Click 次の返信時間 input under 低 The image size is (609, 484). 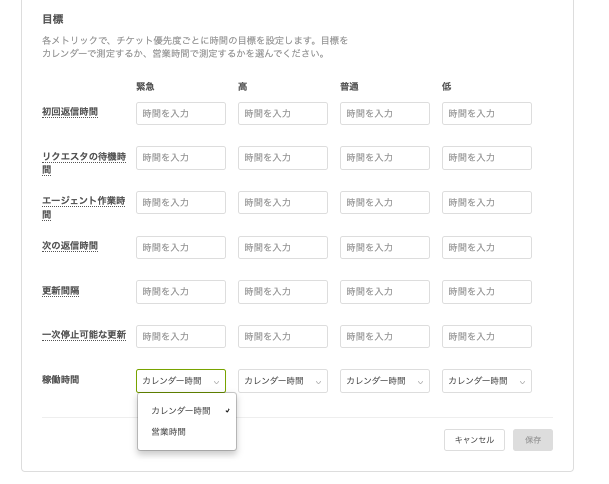(x=487, y=247)
